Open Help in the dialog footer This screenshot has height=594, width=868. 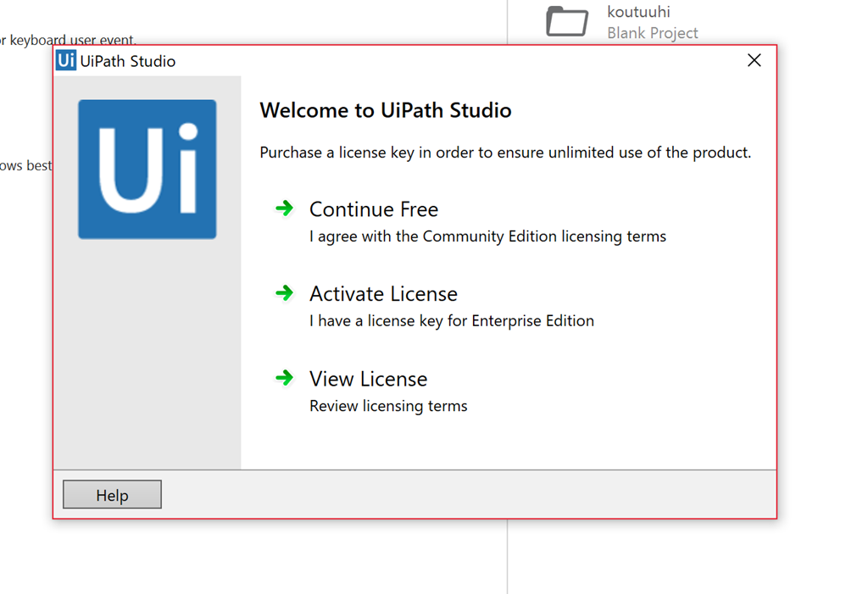pos(113,494)
